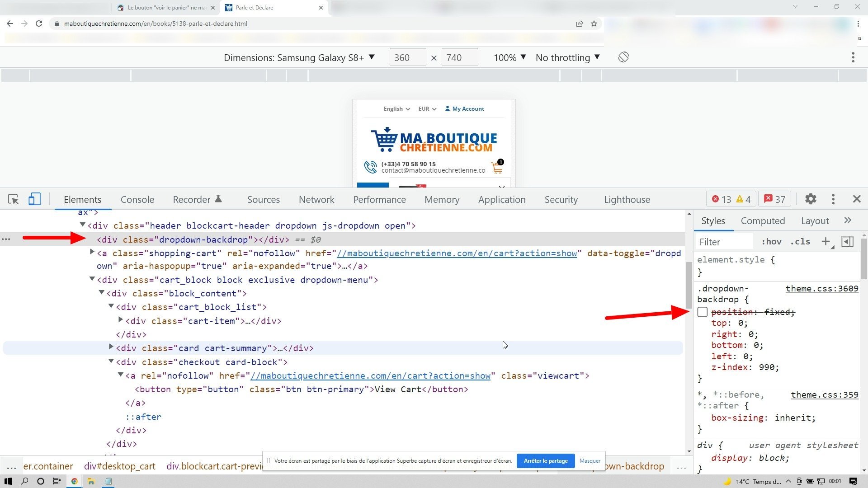Expand the cart-item div node
This screenshot has width=868, height=488.
click(x=121, y=320)
